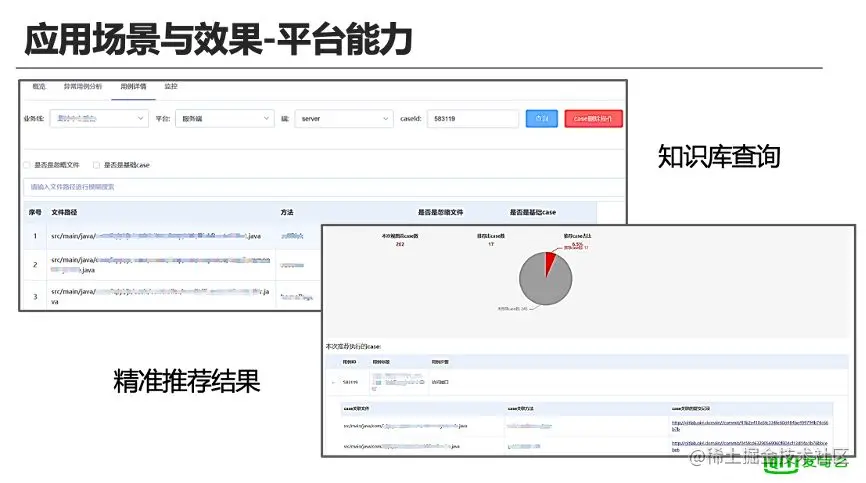Select row 2 file path in the table
Viewport: 866px width, 483px height.
click(x=160, y=264)
